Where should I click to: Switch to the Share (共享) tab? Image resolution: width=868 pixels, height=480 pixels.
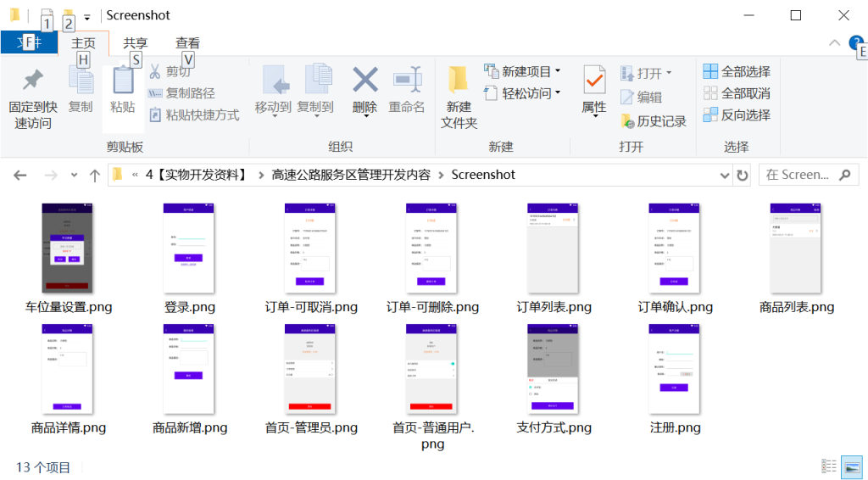[136, 42]
